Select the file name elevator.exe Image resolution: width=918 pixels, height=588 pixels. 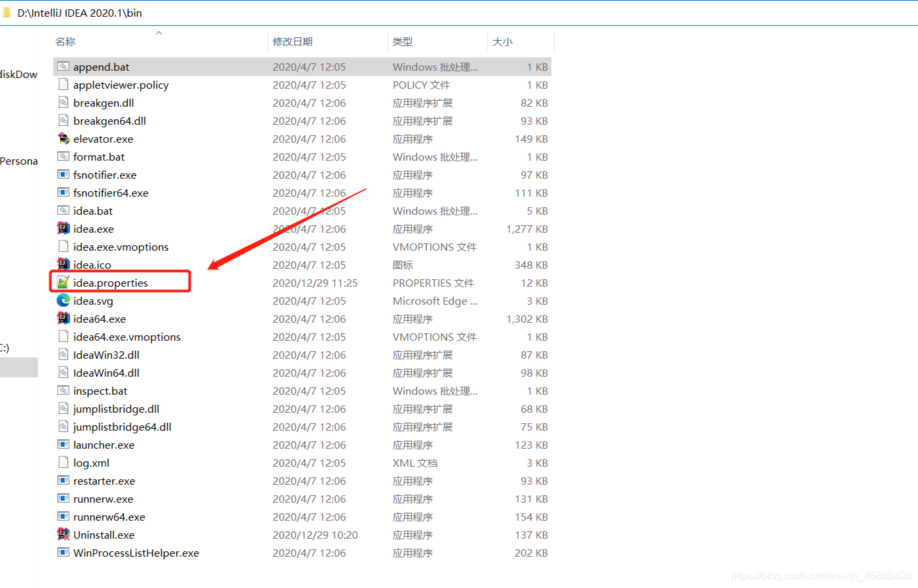click(x=103, y=139)
